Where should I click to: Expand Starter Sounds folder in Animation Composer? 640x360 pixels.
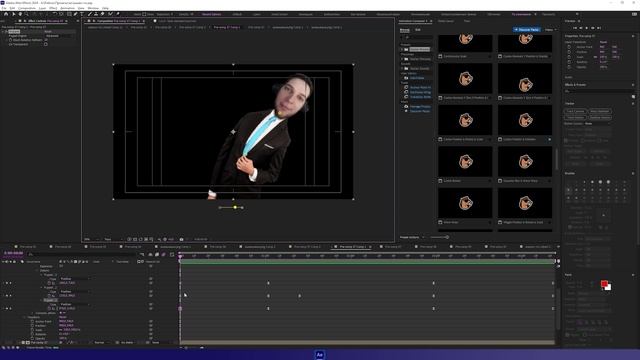point(402,68)
